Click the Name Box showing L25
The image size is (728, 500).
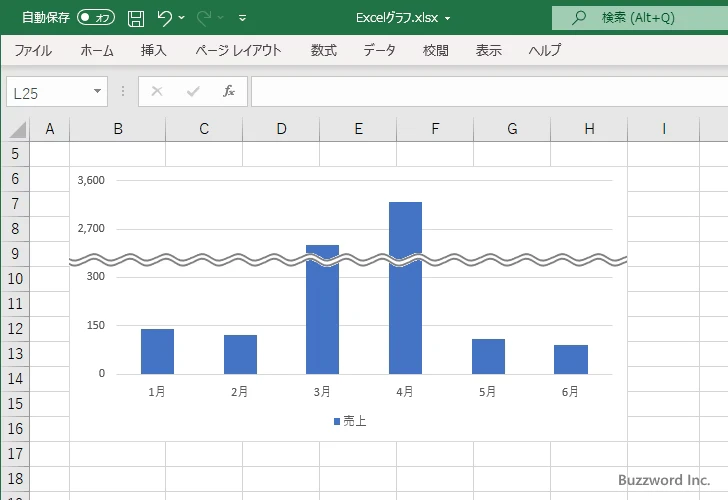[x=49, y=92]
